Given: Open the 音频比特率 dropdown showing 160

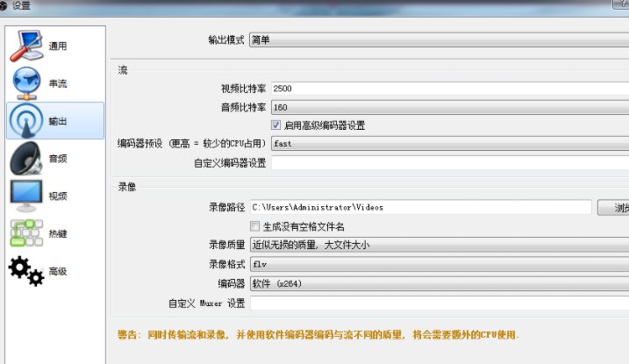Looking at the screenshot, I should coord(450,107).
